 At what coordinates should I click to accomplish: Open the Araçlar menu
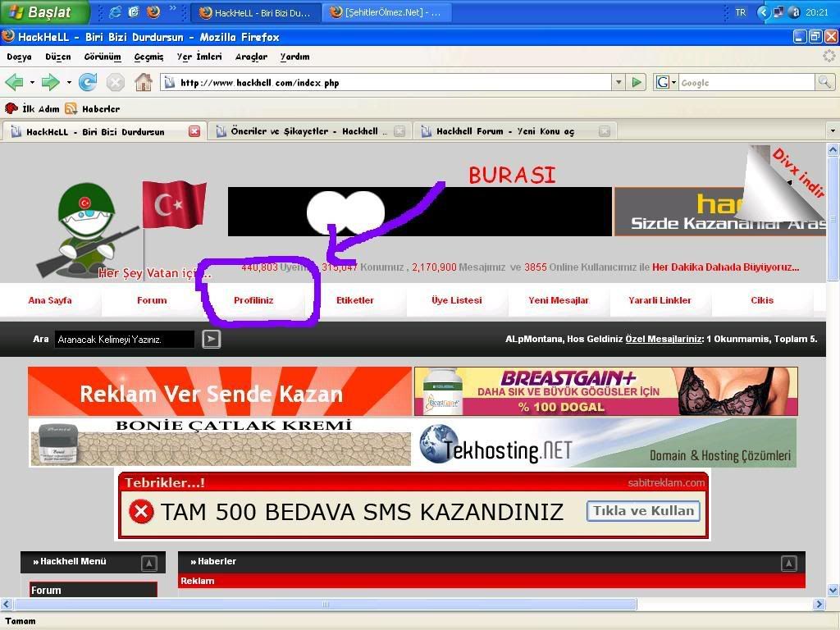(x=251, y=57)
